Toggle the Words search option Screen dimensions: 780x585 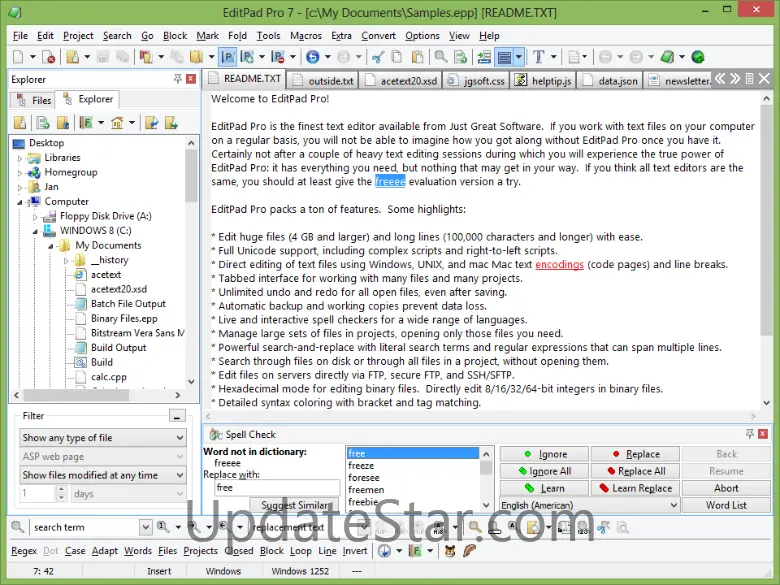138,551
